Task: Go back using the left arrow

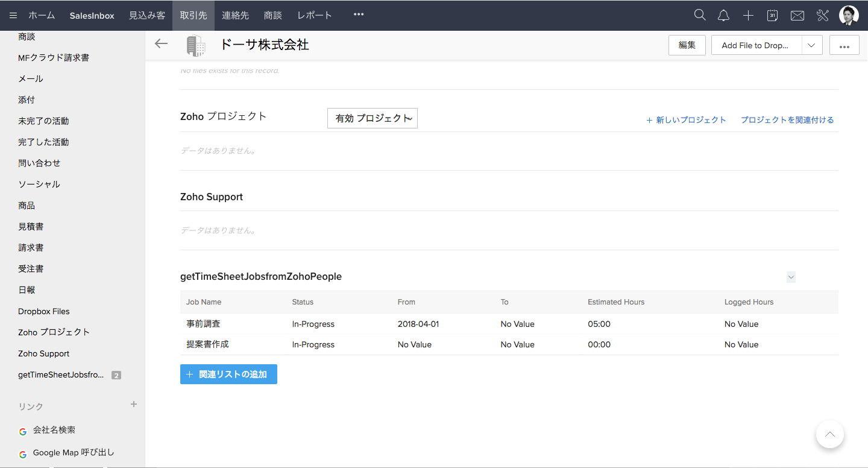Action: click(x=161, y=43)
